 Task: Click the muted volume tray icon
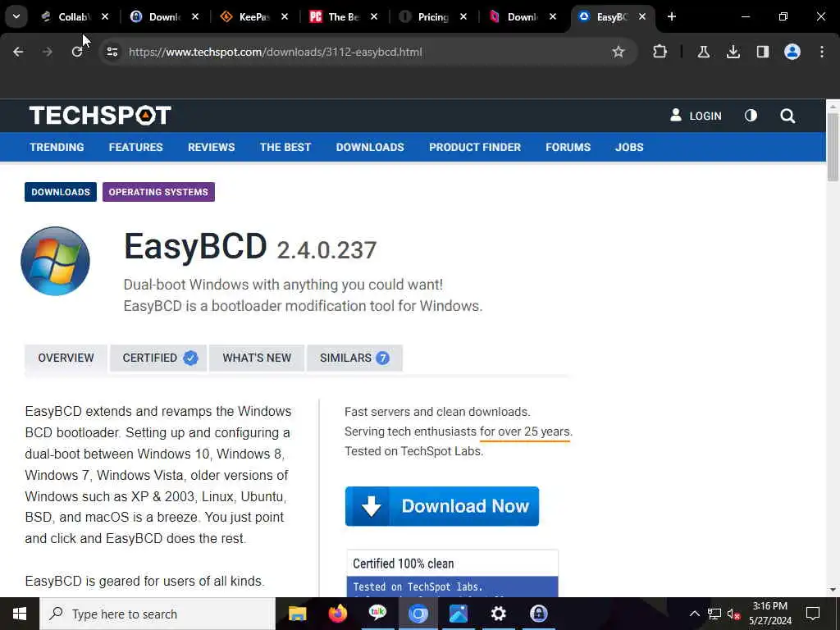click(x=733, y=614)
